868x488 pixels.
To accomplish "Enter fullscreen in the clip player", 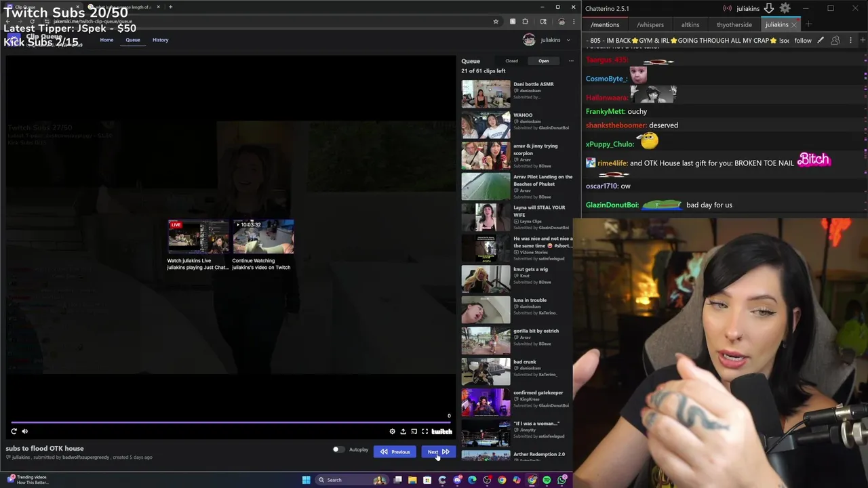I will [425, 431].
